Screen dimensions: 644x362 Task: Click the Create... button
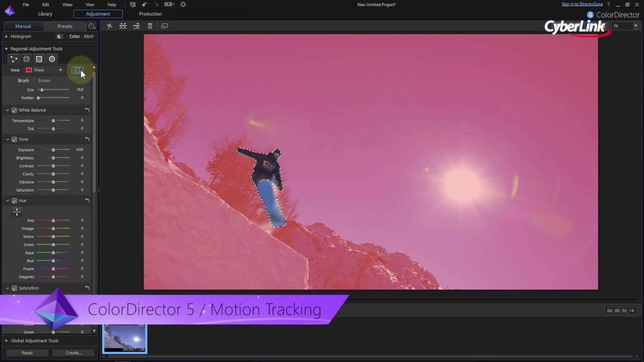point(73,353)
